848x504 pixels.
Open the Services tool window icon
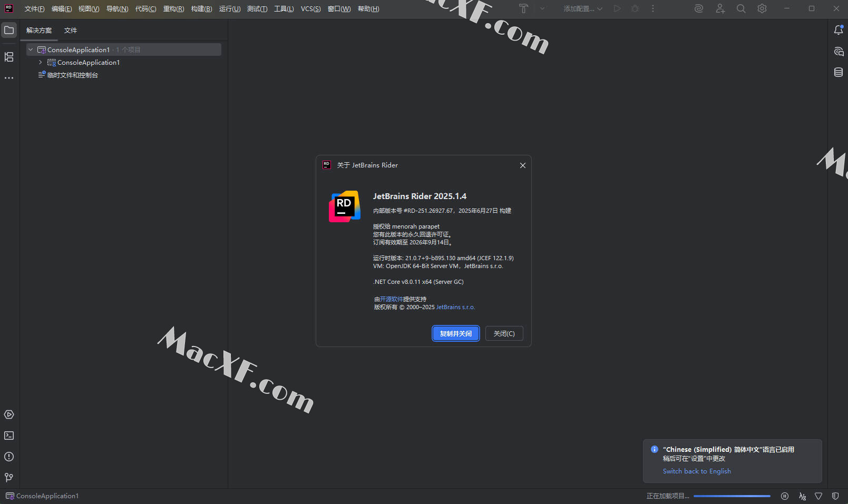(9, 414)
